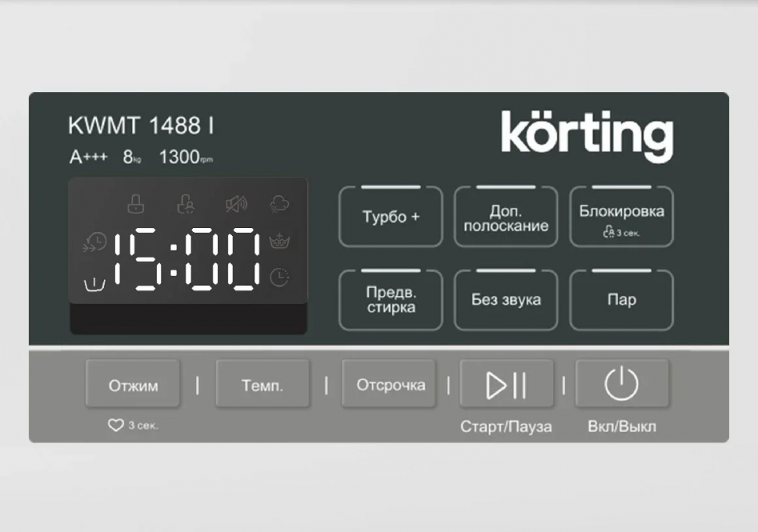Viewport: 758px width, 532px height.
Task: Click the A+++ energy rating text
Action: coord(88,157)
